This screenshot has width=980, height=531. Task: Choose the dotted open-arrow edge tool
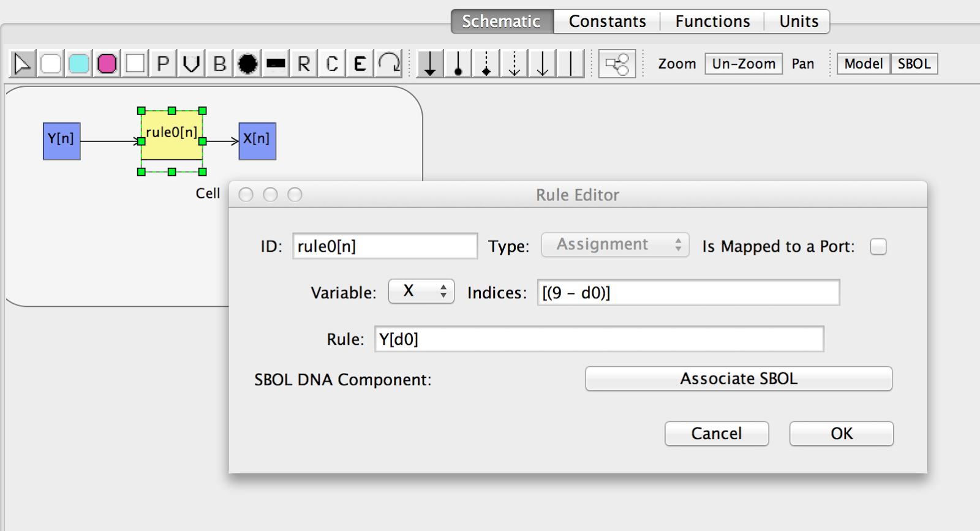pos(514,64)
